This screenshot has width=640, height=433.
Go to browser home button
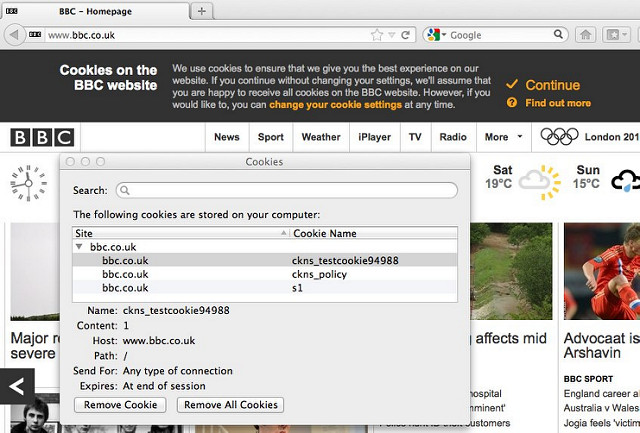pos(585,35)
